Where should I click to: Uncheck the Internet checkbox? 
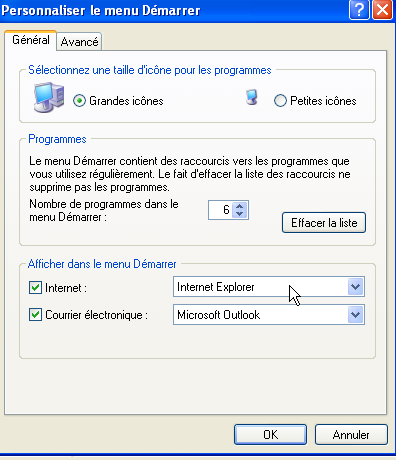[x=35, y=287]
